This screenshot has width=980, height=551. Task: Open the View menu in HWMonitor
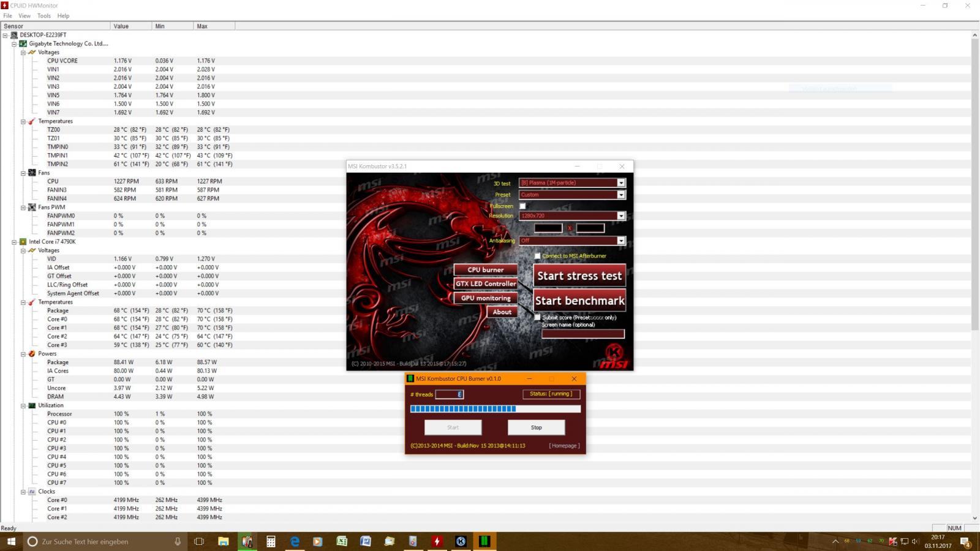tap(24, 16)
